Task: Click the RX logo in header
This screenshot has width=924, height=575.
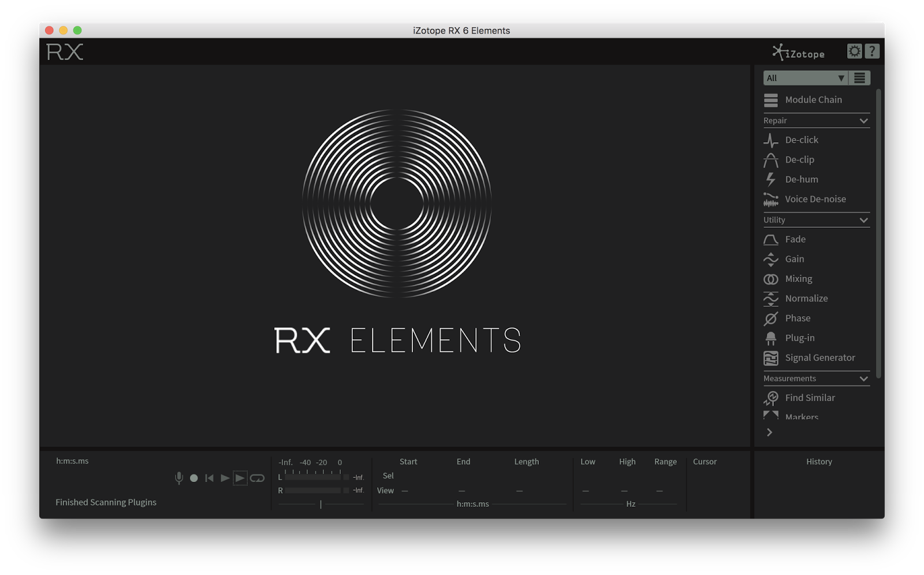Action: 65,52
